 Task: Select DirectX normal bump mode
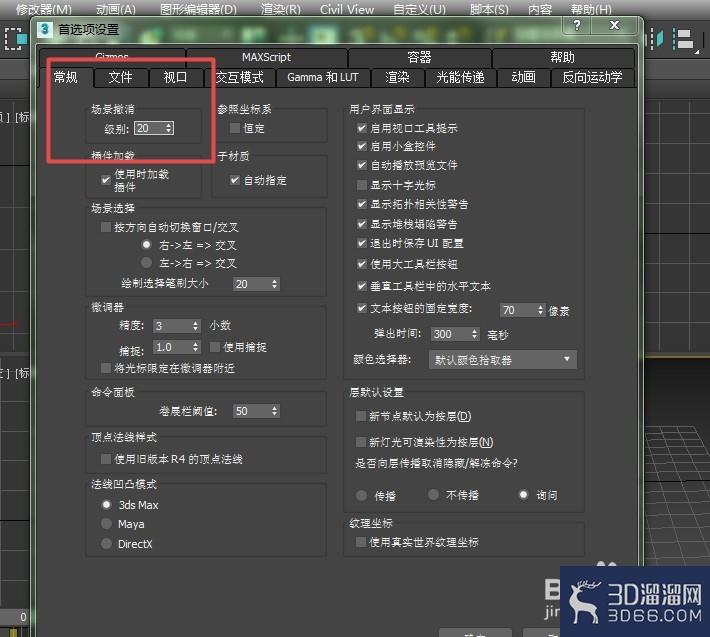(x=106, y=543)
